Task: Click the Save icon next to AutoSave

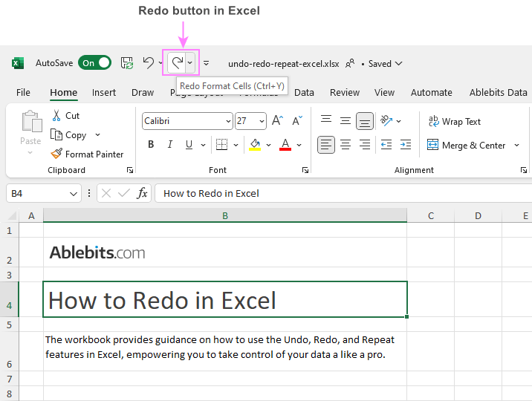Action: click(127, 63)
